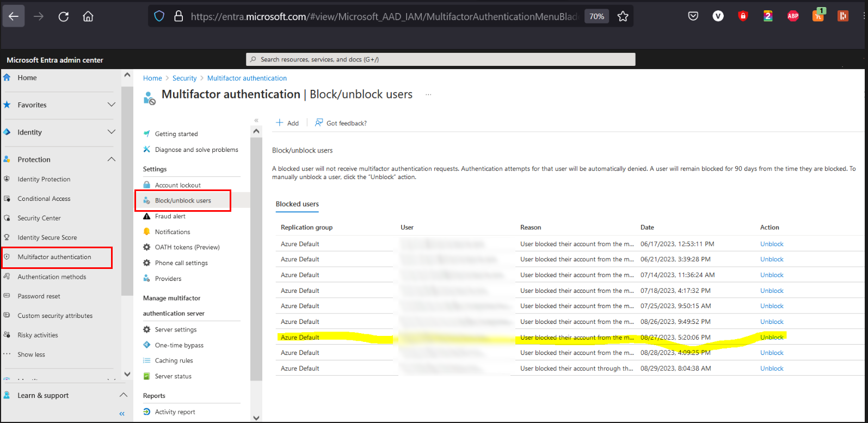The image size is (868, 423).
Task: Click the search resources input field
Action: (441, 59)
